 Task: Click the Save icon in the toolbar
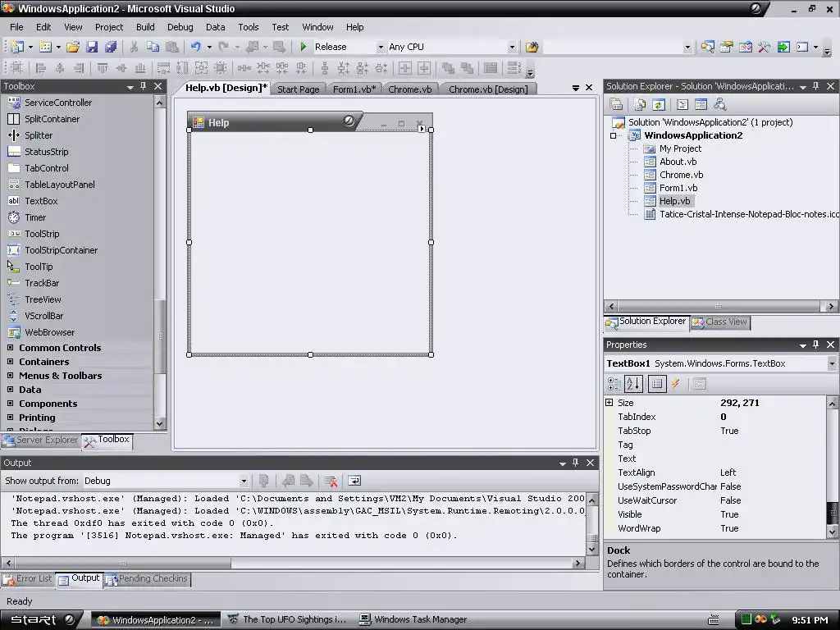[92, 47]
